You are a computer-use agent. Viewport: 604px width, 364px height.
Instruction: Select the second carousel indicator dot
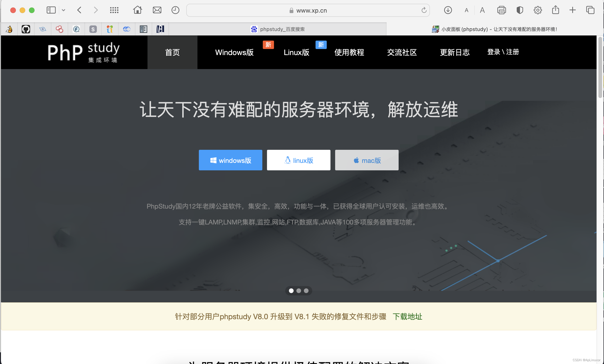pos(298,291)
